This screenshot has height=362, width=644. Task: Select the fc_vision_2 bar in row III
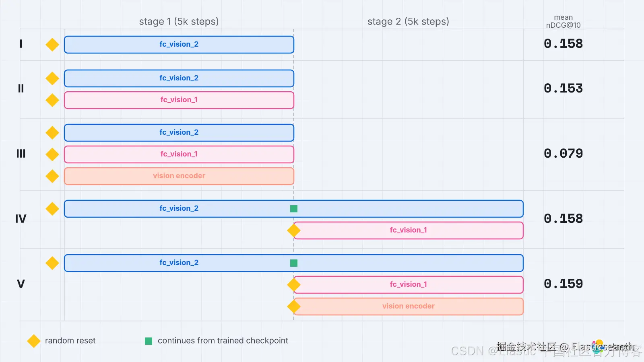[179, 133]
